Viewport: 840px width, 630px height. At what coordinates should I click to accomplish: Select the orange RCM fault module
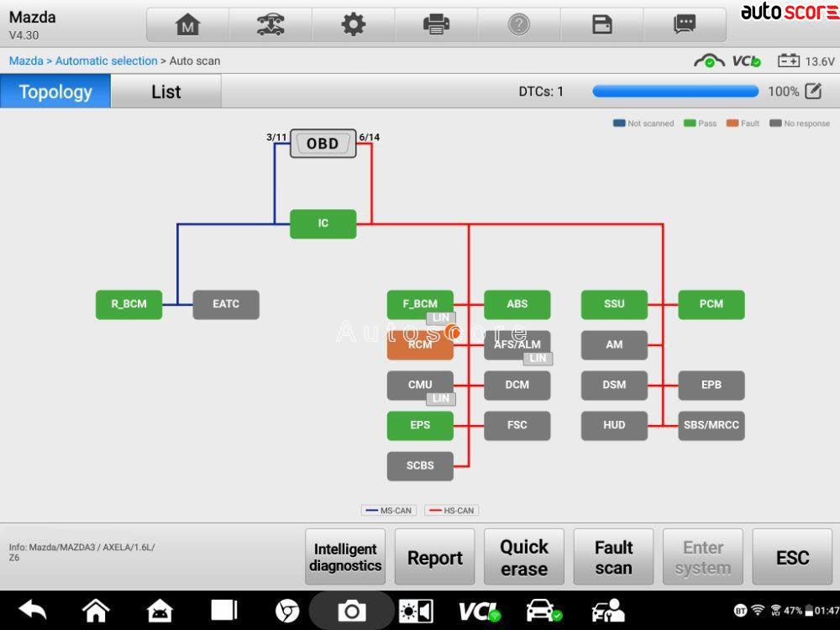[x=419, y=346]
